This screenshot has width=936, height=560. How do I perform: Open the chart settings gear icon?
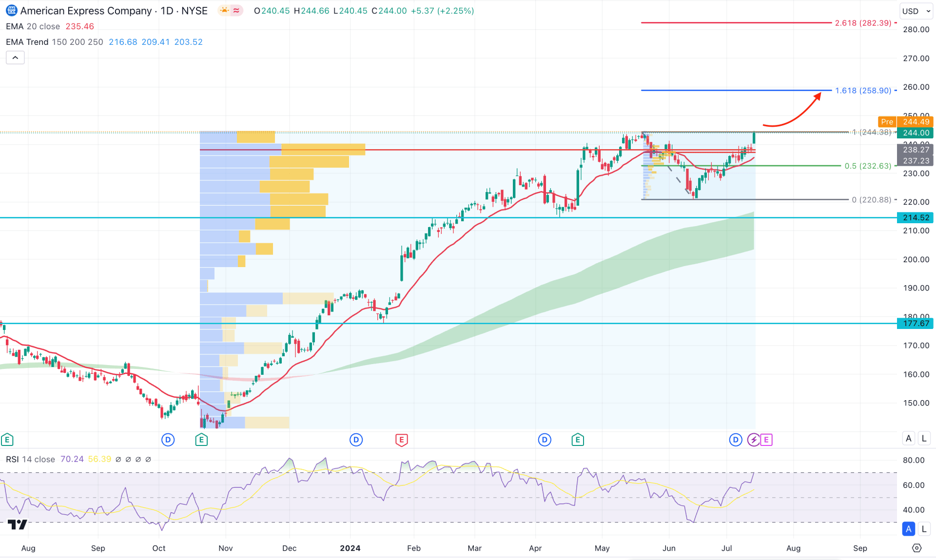pos(916,548)
